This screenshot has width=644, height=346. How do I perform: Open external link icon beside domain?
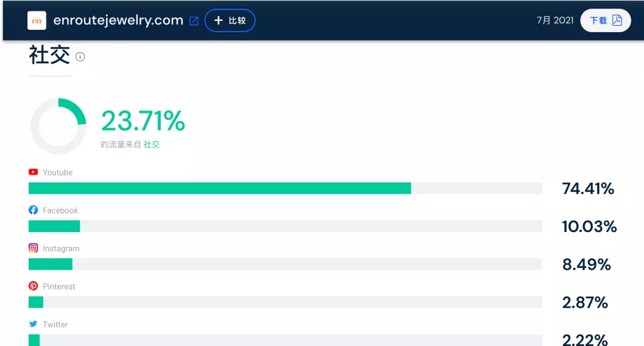[194, 21]
